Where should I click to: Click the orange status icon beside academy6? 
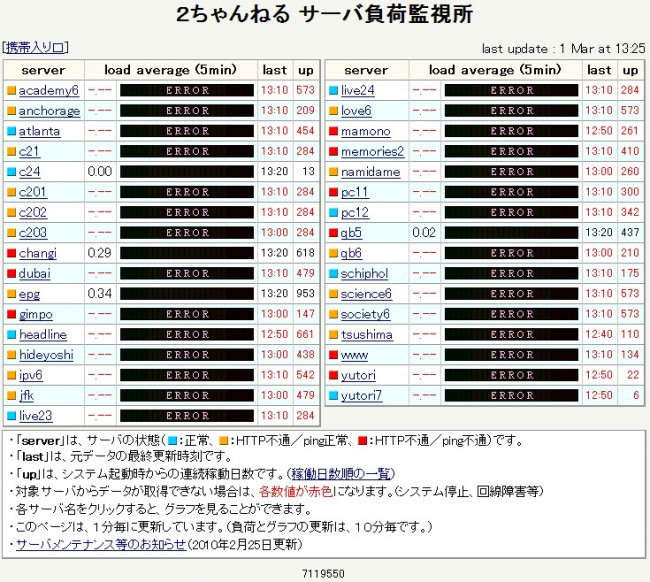pos(12,90)
